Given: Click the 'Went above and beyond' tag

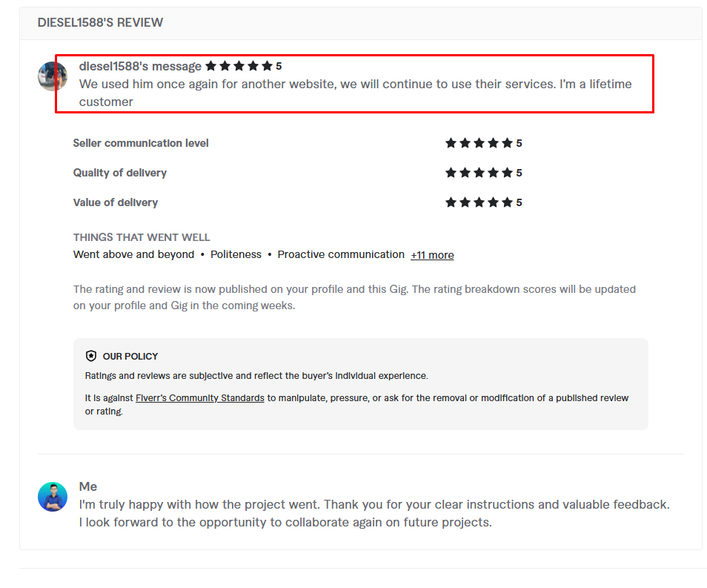Looking at the screenshot, I should pyautogui.click(x=134, y=254).
